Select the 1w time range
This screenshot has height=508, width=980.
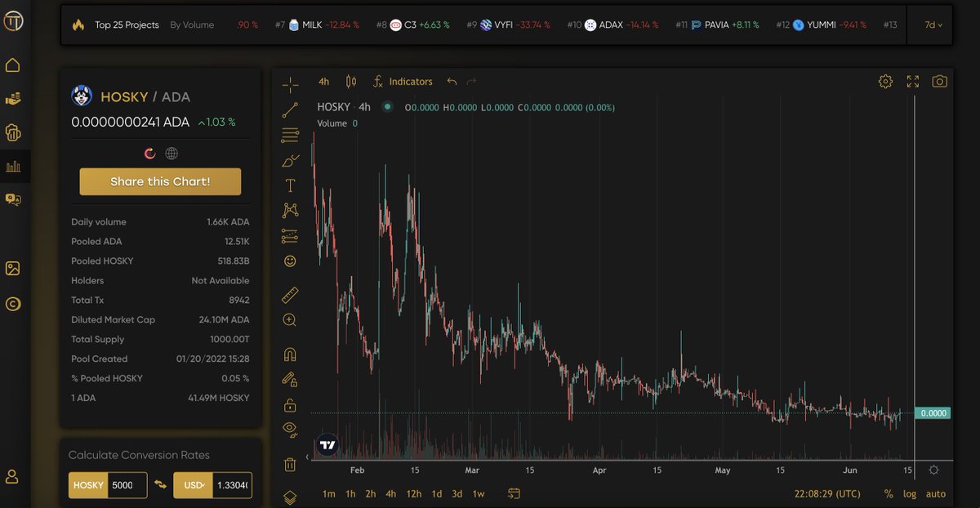point(479,493)
